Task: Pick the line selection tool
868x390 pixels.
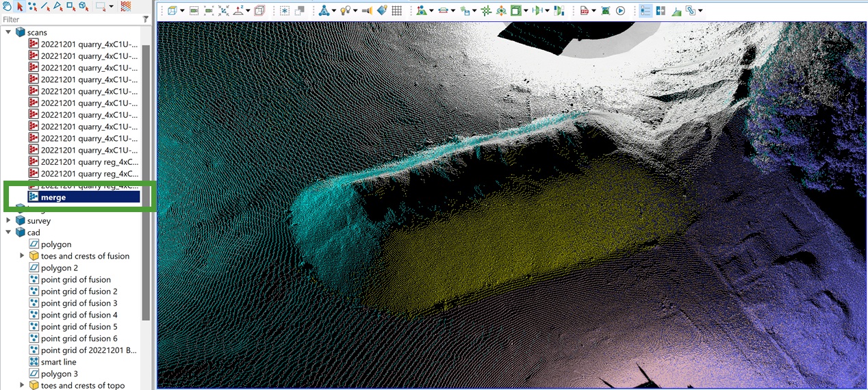Action: [45, 6]
